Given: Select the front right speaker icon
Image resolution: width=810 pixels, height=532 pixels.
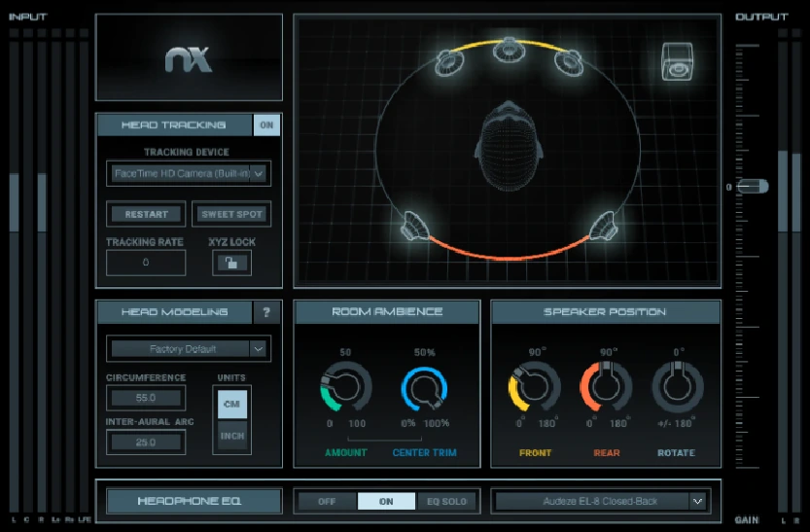Looking at the screenshot, I should [x=569, y=62].
